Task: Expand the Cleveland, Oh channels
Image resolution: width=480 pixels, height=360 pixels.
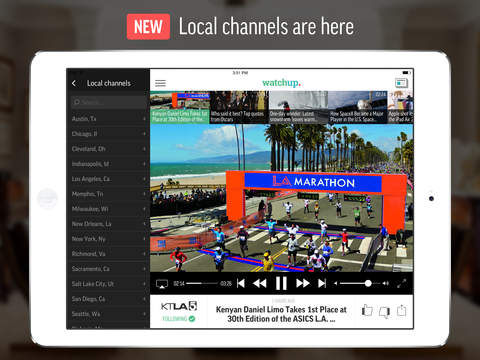Action: pyautogui.click(x=108, y=149)
